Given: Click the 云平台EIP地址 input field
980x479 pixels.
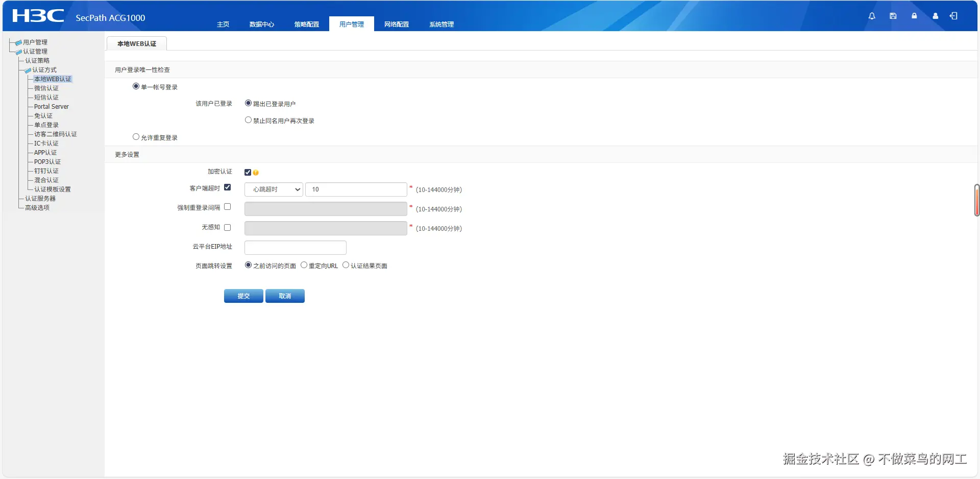Looking at the screenshot, I should point(296,248).
